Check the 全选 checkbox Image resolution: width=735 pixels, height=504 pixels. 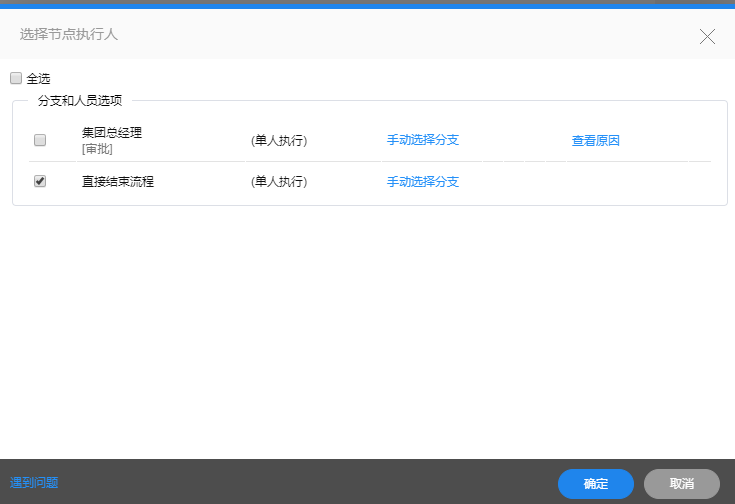[x=16, y=78]
